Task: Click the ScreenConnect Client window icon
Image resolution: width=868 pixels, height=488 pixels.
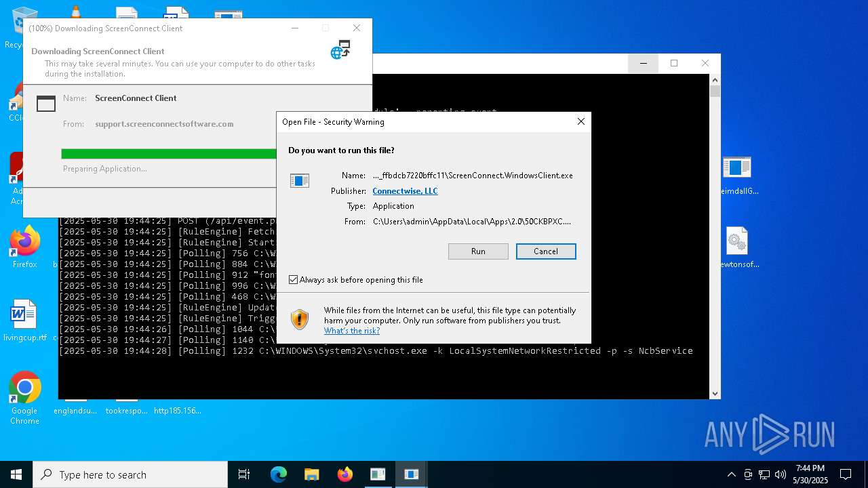Action: (x=46, y=103)
